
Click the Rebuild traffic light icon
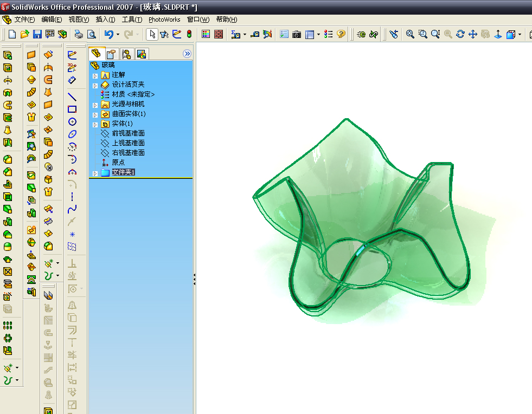(189, 34)
